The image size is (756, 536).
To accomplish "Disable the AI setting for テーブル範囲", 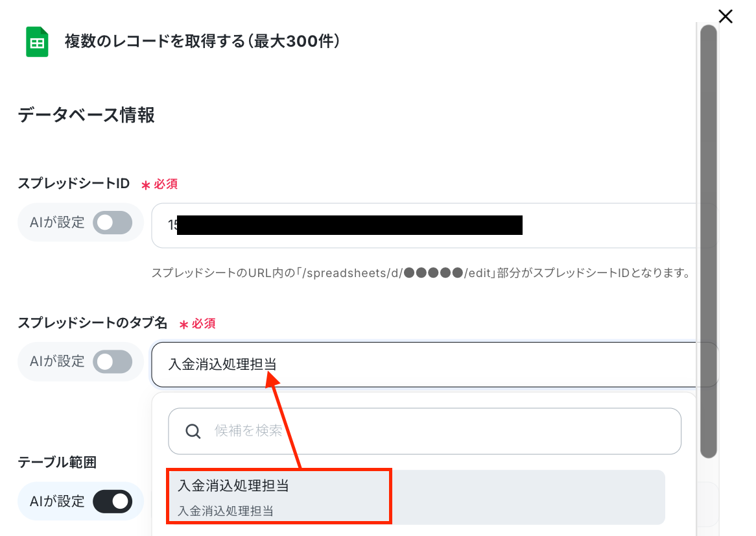I will click(x=113, y=502).
